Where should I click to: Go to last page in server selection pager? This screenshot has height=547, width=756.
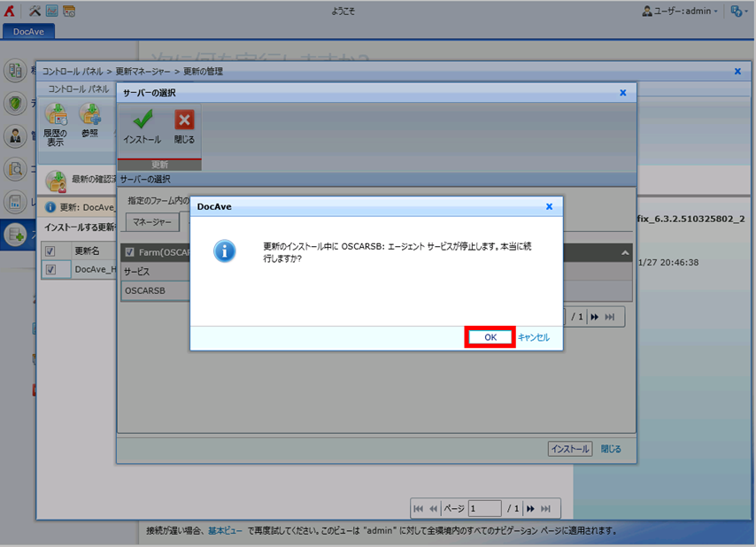pyautogui.click(x=610, y=317)
